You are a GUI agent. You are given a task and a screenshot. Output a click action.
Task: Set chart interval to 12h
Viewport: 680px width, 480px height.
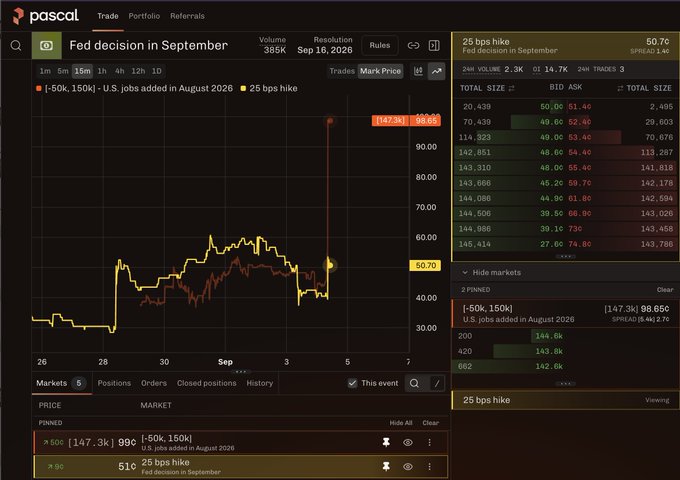point(138,71)
